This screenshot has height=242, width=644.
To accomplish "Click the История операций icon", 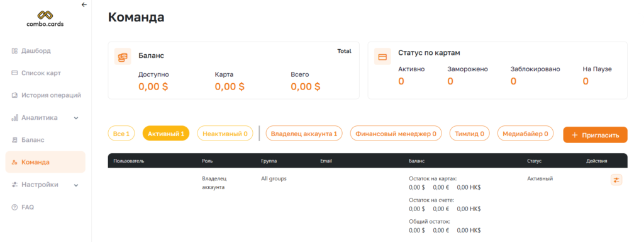I will tap(14, 96).
